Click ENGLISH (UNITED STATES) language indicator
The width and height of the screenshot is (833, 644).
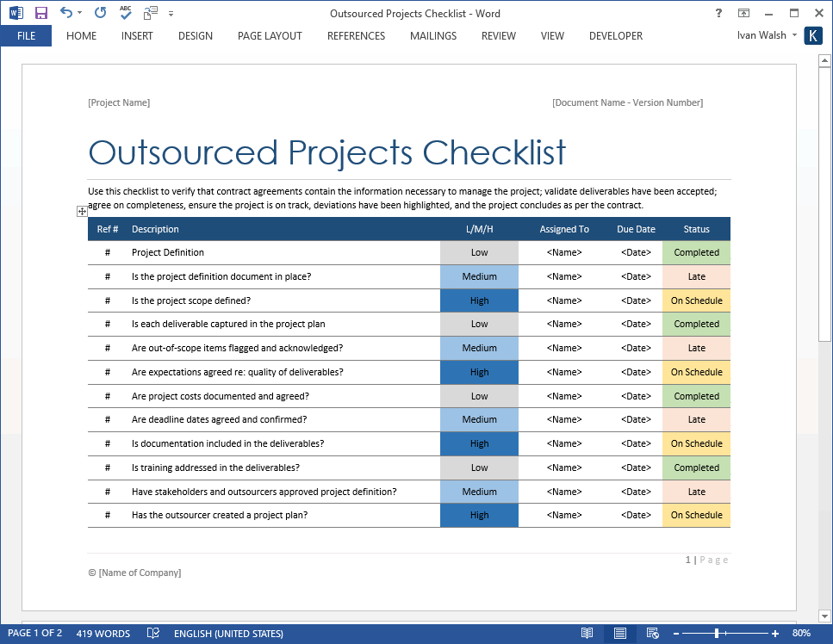pos(228,634)
